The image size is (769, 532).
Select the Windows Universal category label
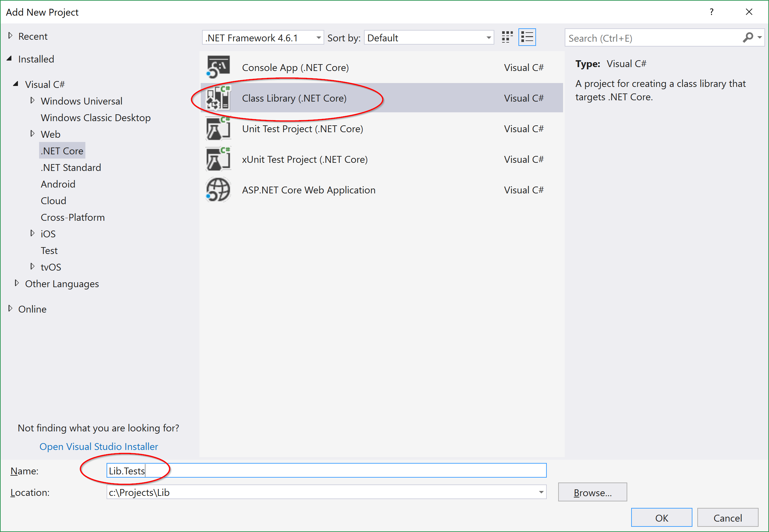click(x=81, y=101)
